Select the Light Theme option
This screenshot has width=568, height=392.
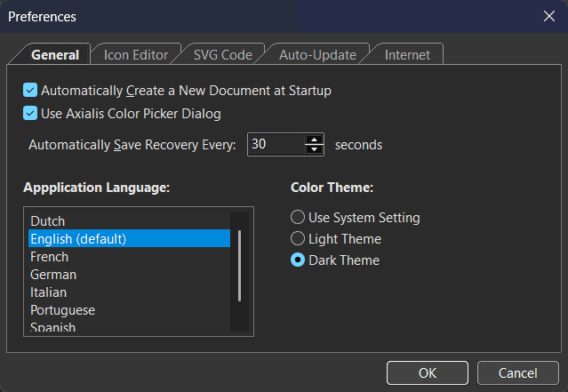click(298, 239)
